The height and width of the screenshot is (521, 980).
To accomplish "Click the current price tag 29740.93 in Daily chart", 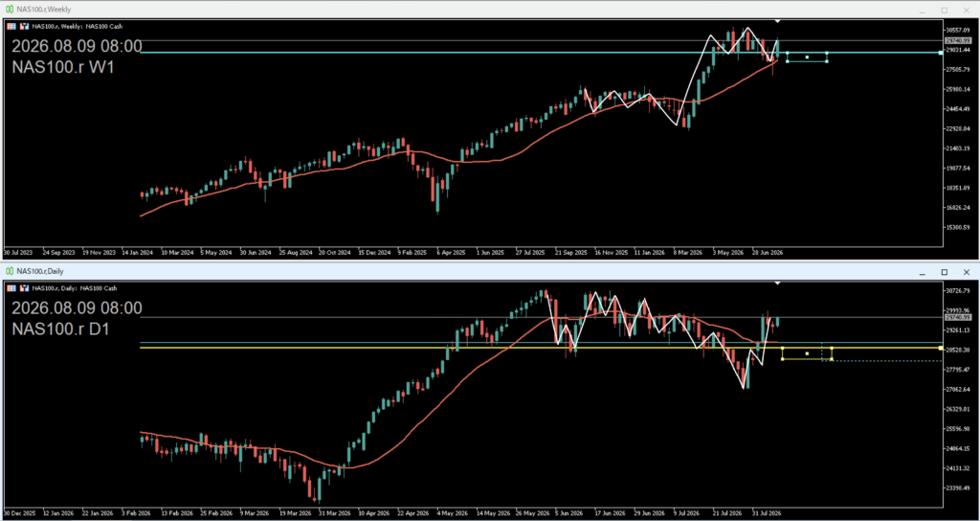I will point(957,317).
